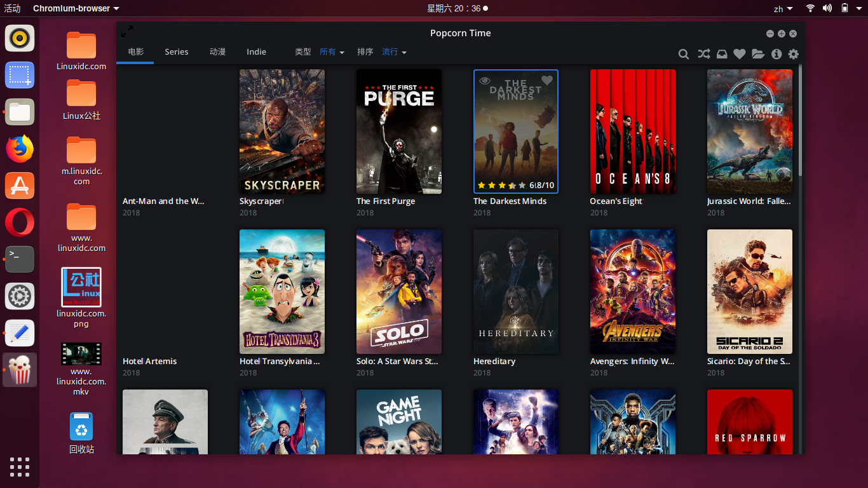
Task: Open the Wi-Fi network indicator in top bar
Action: 810,8
